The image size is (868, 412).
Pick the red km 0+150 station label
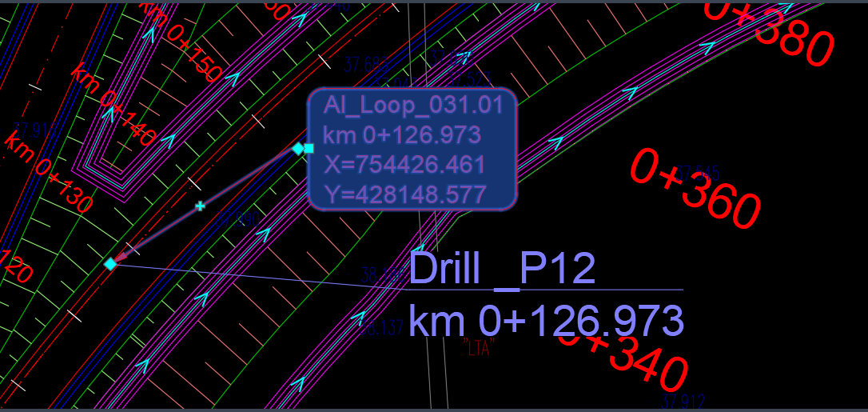point(183,43)
